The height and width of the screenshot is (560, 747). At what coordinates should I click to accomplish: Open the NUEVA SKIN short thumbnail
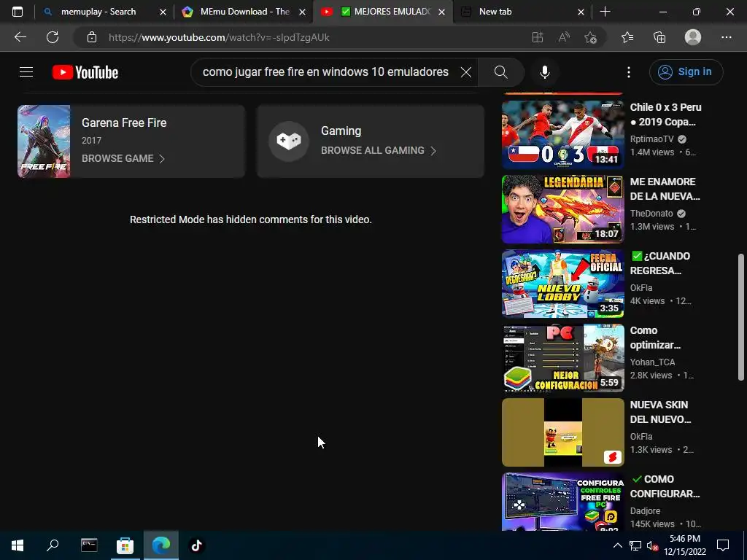[x=562, y=432]
